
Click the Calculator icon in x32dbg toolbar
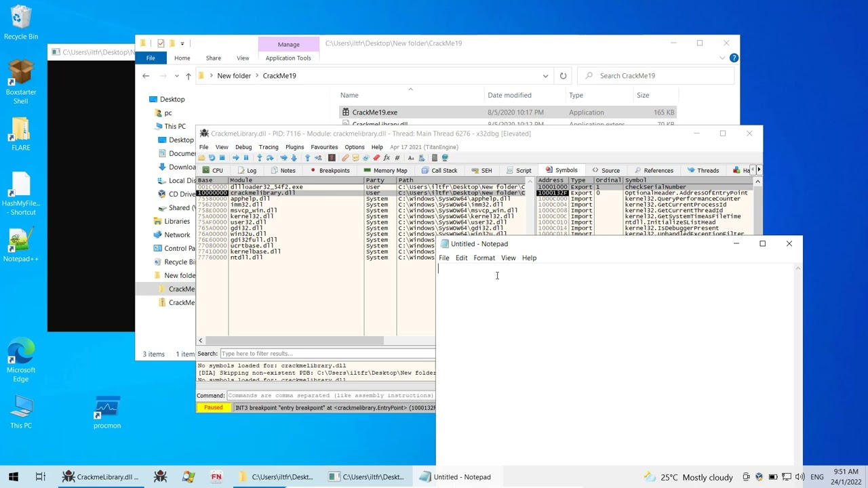[x=435, y=158]
